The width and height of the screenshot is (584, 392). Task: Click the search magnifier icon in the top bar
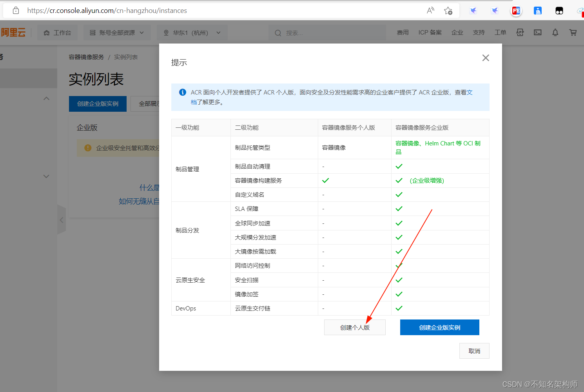tap(278, 33)
